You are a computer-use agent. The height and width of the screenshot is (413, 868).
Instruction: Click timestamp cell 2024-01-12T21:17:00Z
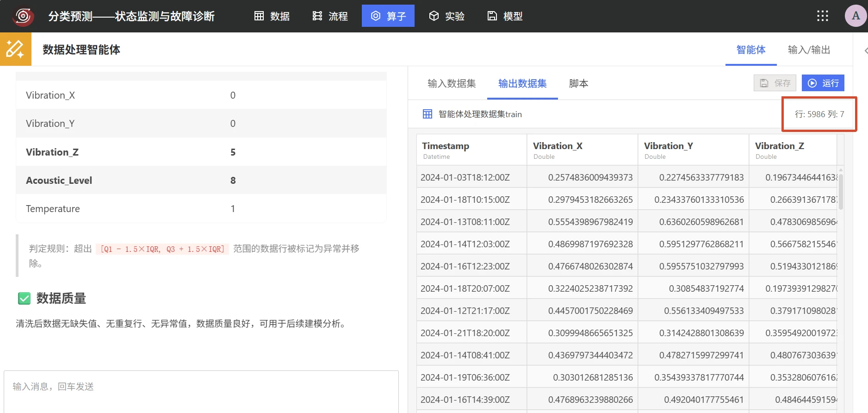tap(471, 310)
